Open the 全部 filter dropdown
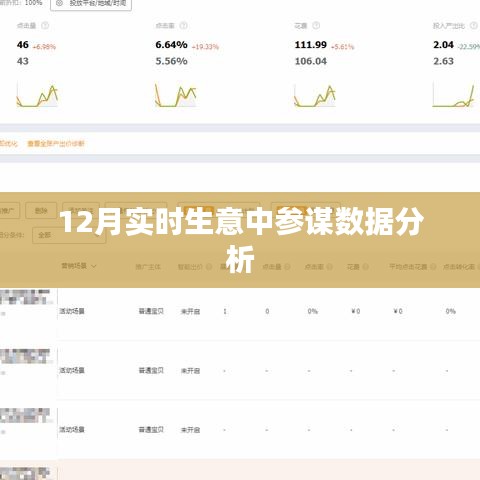The image size is (480, 480). 69,235
